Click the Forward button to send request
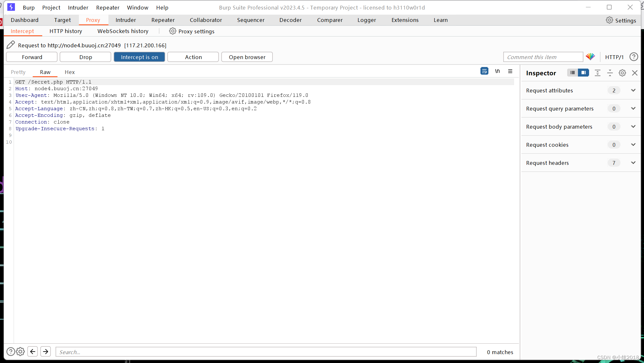Image resolution: width=644 pixels, height=363 pixels. click(32, 57)
